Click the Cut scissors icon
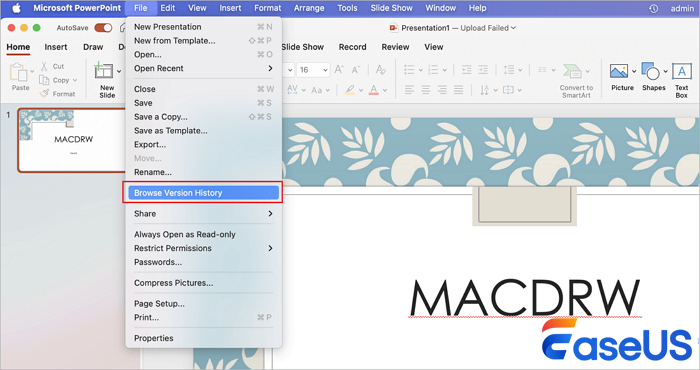The height and width of the screenshot is (370, 700). pos(44,67)
